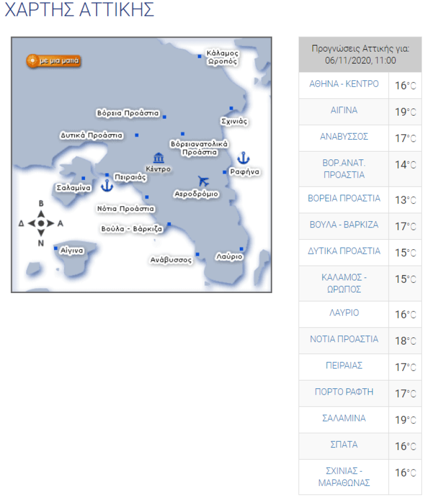
Task: Click the anchor icon near Ραφήνα
Action: click(x=243, y=158)
